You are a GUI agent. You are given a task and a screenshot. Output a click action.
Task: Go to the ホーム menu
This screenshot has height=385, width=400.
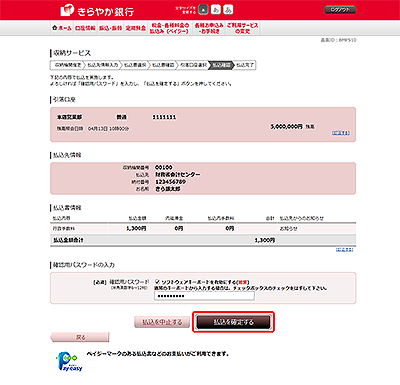coord(61,28)
